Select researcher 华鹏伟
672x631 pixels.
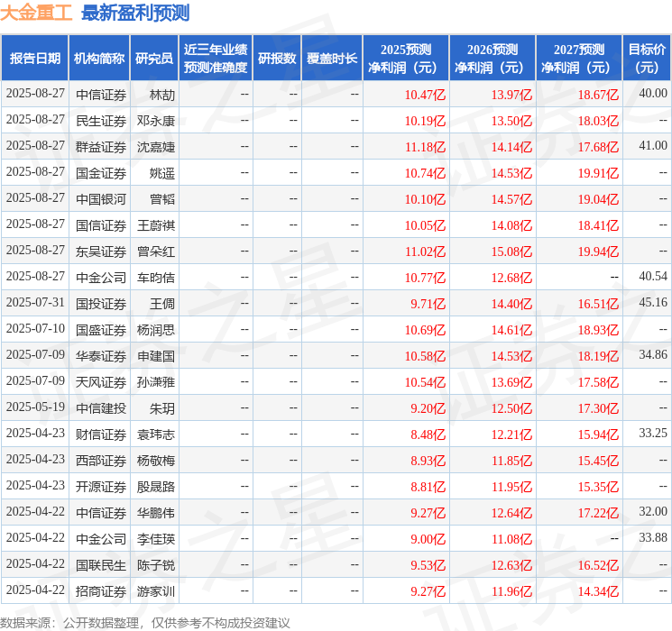point(155,513)
